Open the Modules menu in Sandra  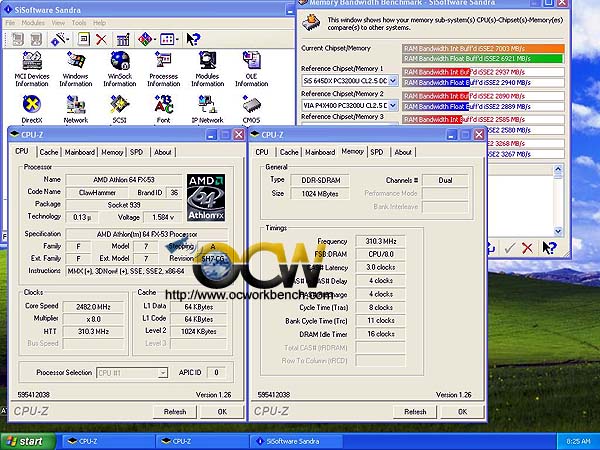(33, 23)
